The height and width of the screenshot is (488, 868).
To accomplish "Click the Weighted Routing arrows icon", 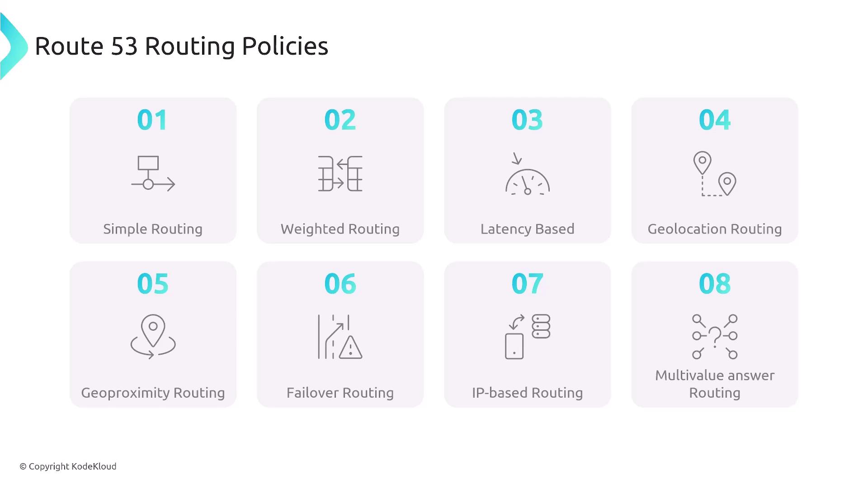I will pyautogui.click(x=340, y=174).
